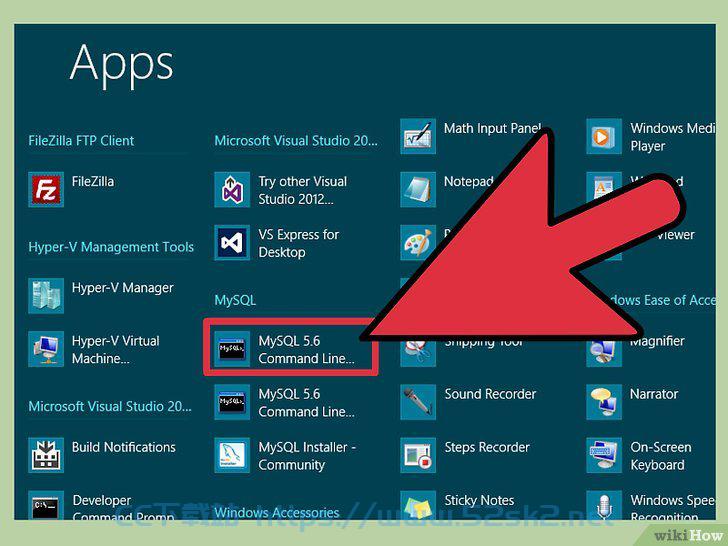The width and height of the screenshot is (728, 546).
Task: Launch Hyper-V Manager
Action: (x=101, y=296)
